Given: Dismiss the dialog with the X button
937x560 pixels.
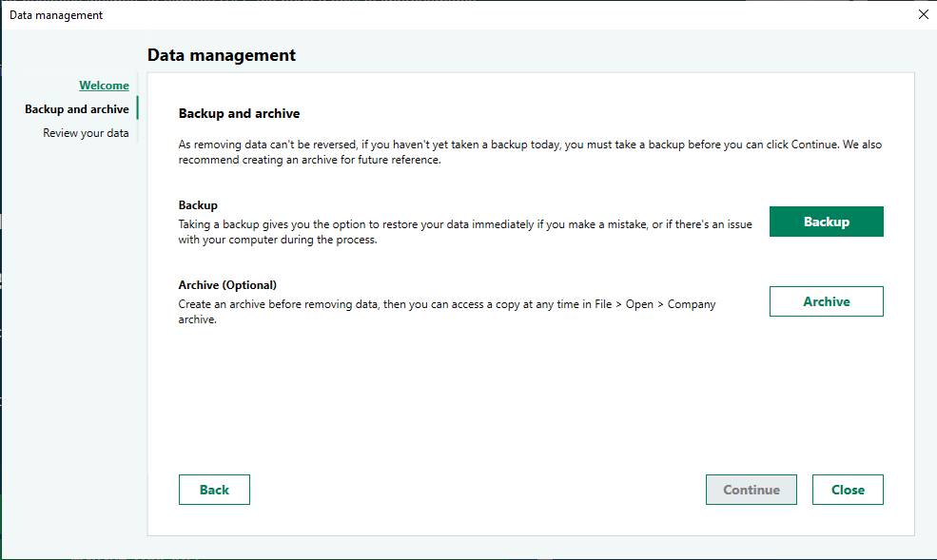Looking at the screenshot, I should tap(922, 14).
